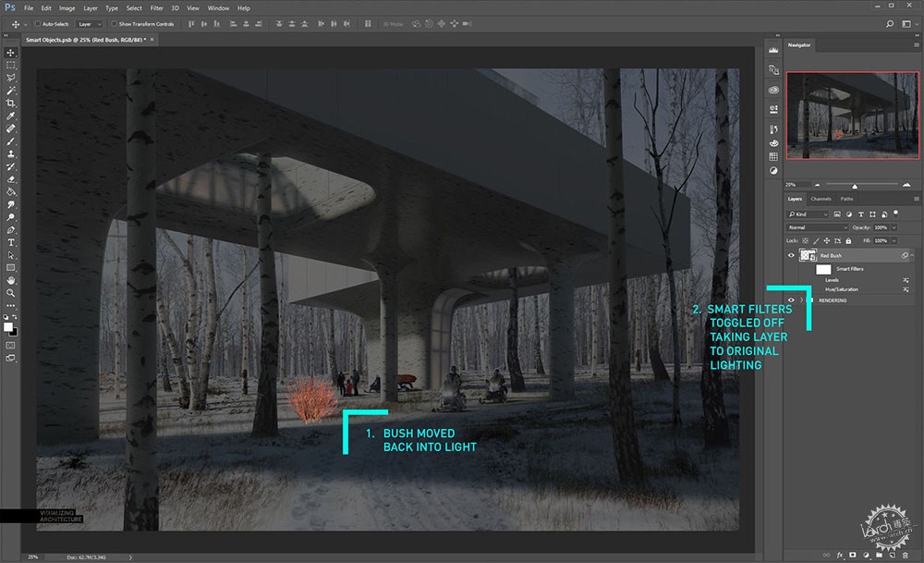Select the Horizontal Type tool
The image size is (924, 563).
tap(10, 243)
